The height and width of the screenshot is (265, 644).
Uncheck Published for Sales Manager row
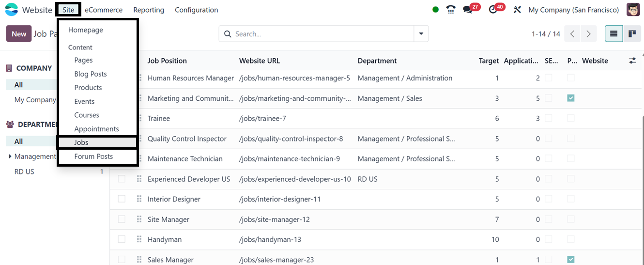click(x=571, y=260)
